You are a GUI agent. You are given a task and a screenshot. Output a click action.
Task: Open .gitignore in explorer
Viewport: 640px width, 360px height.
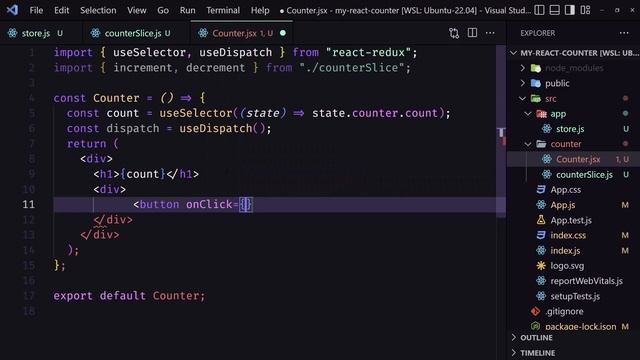(x=564, y=311)
